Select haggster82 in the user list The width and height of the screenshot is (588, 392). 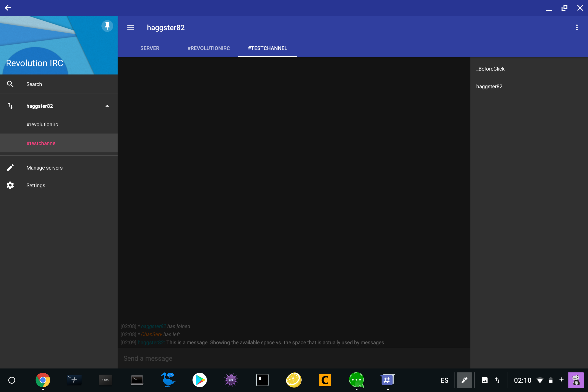[x=489, y=86]
